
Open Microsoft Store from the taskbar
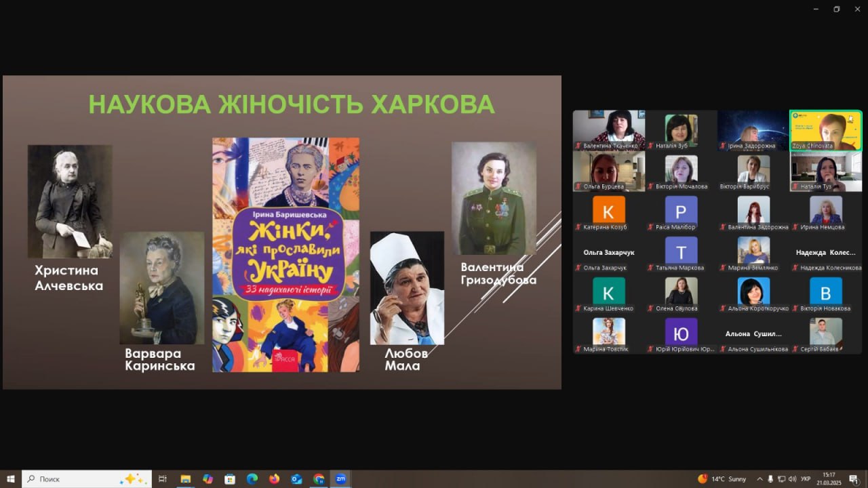[x=230, y=479]
